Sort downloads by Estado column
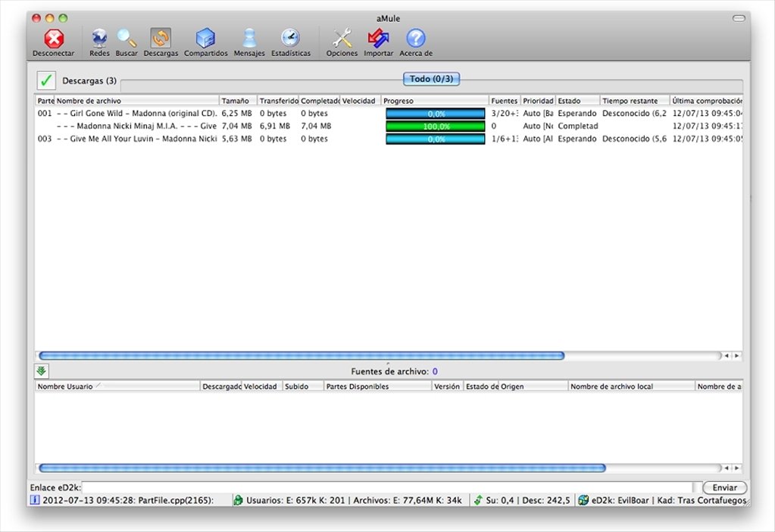This screenshot has width=775, height=532. pyautogui.click(x=578, y=100)
